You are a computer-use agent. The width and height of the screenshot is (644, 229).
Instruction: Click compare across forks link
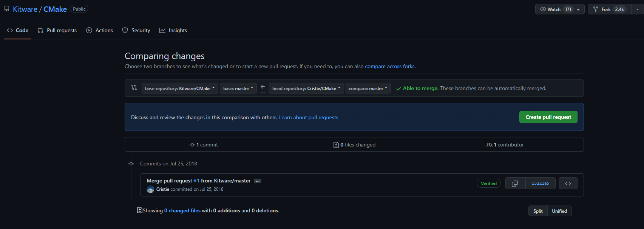[x=390, y=66]
